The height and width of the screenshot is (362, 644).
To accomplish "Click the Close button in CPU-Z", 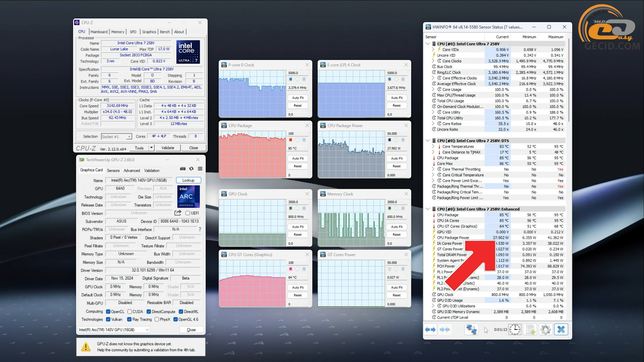I will coord(194,147).
